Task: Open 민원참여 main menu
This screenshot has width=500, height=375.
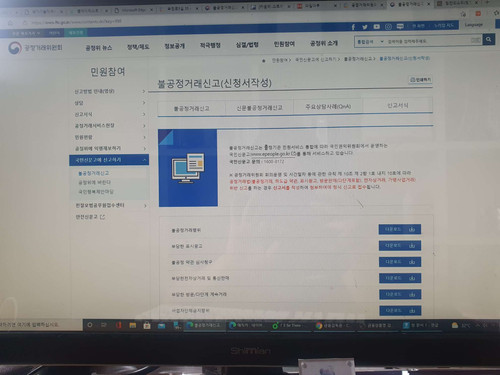Action: click(x=284, y=44)
